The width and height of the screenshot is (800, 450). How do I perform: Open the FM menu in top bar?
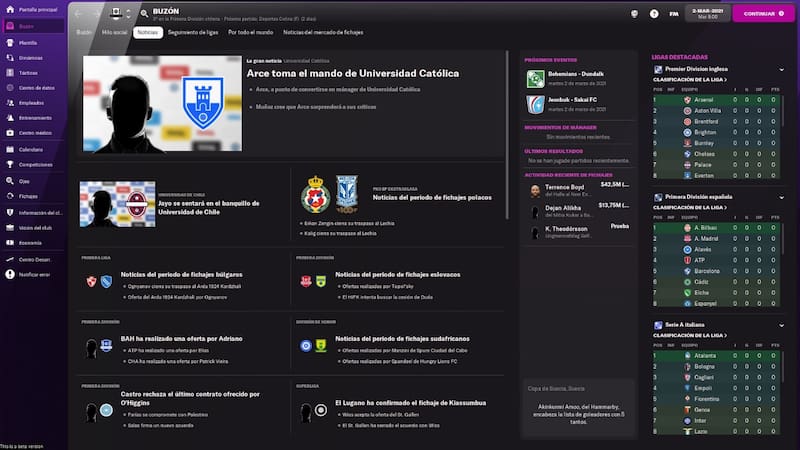coord(673,14)
